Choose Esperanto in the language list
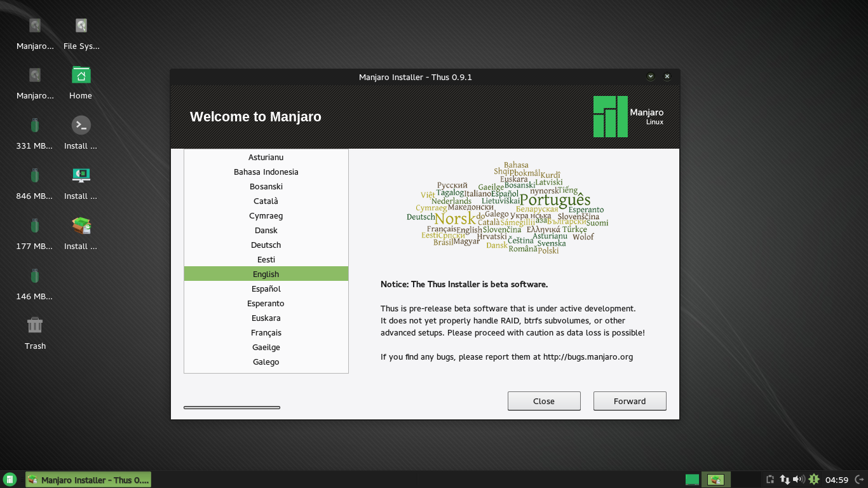The image size is (868, 488). (x=266, y=303)
